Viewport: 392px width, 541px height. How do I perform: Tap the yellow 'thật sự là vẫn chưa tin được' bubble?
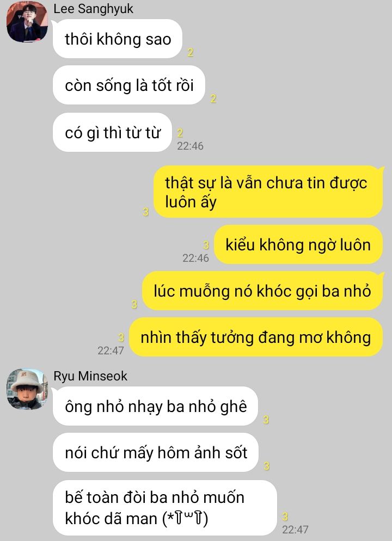click(x=268, y=192)
